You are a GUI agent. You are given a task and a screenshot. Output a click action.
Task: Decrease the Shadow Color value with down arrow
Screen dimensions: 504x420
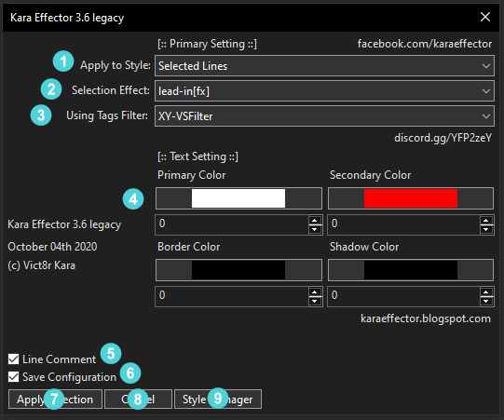pyautogui.click(x=486, y=301)
